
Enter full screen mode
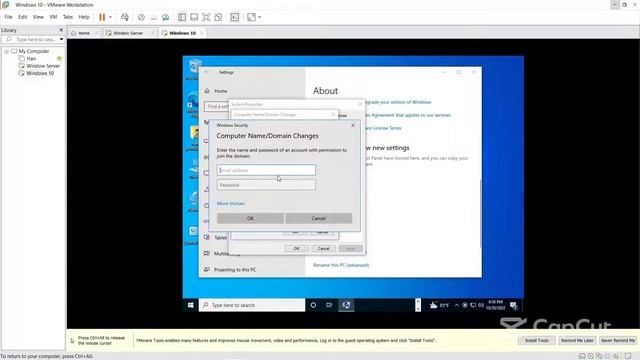206,17
